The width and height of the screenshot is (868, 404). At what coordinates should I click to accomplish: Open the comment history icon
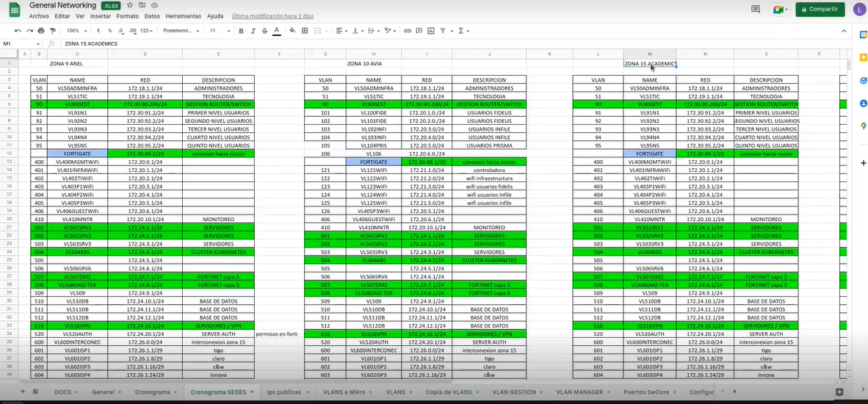(x=756, y=9)
